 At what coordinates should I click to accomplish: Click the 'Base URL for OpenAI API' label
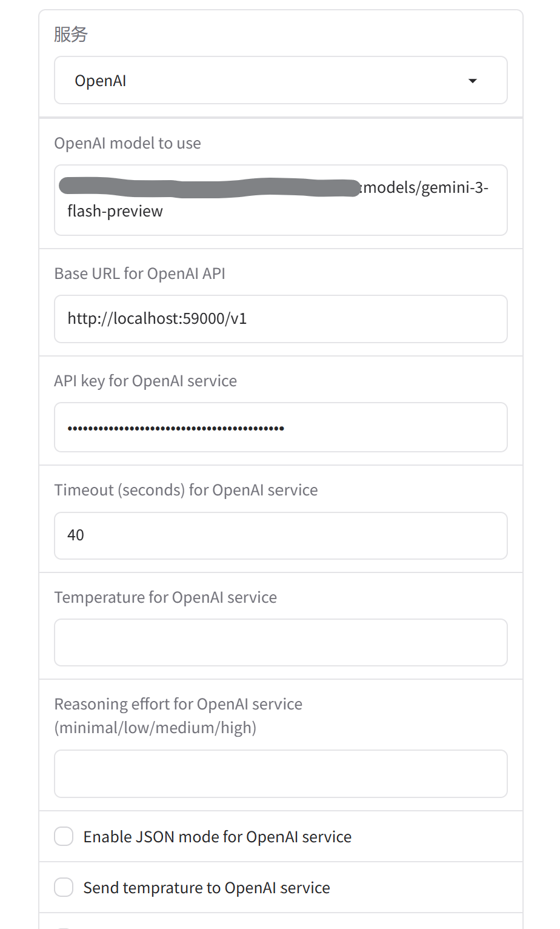139,273
